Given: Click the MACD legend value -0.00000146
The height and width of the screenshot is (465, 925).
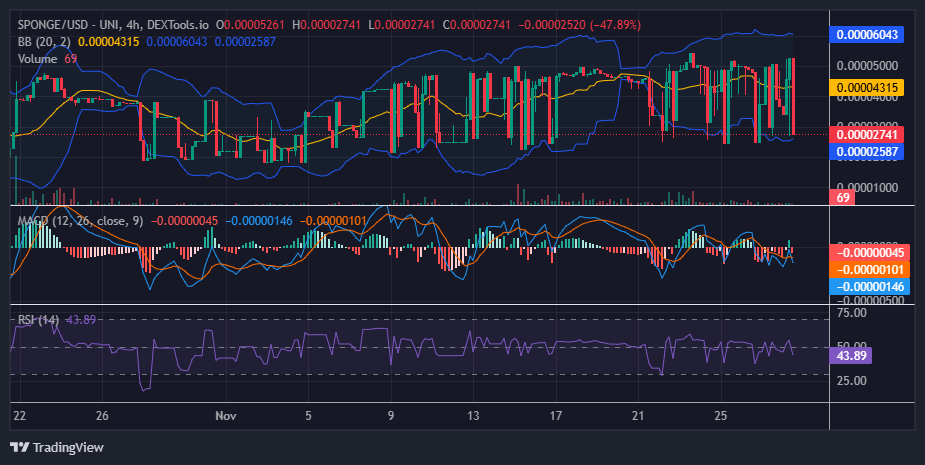Looking at the screenshot, I should (259, 221).
